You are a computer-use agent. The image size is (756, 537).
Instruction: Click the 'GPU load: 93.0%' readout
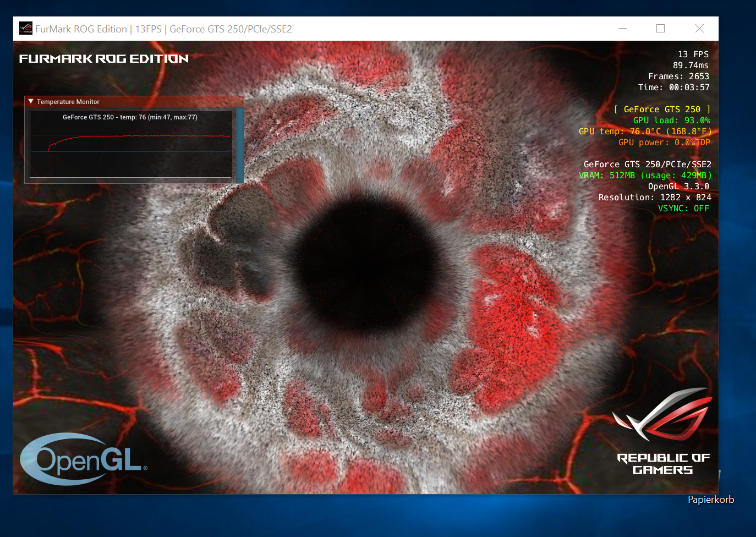point(671,120)
